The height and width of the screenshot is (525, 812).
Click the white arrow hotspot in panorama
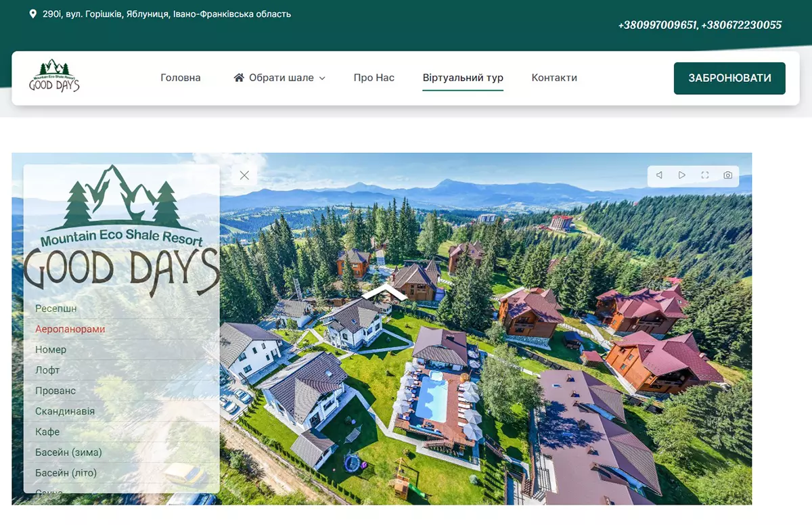click(x=384, y=292)
